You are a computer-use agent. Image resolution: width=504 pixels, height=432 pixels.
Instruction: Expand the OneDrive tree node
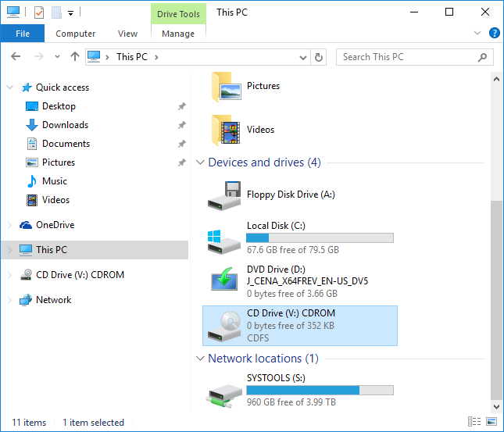(10, 225)
